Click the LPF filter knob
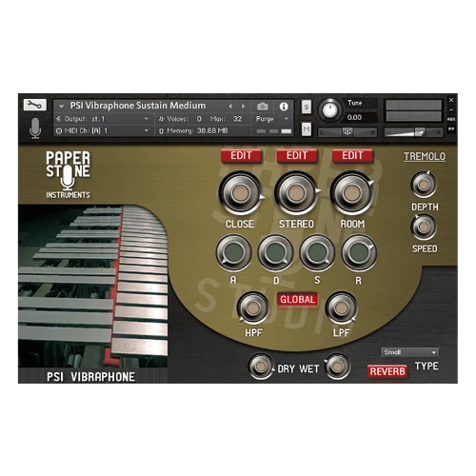This screenshot has height=476, width=476. (342, 307)
